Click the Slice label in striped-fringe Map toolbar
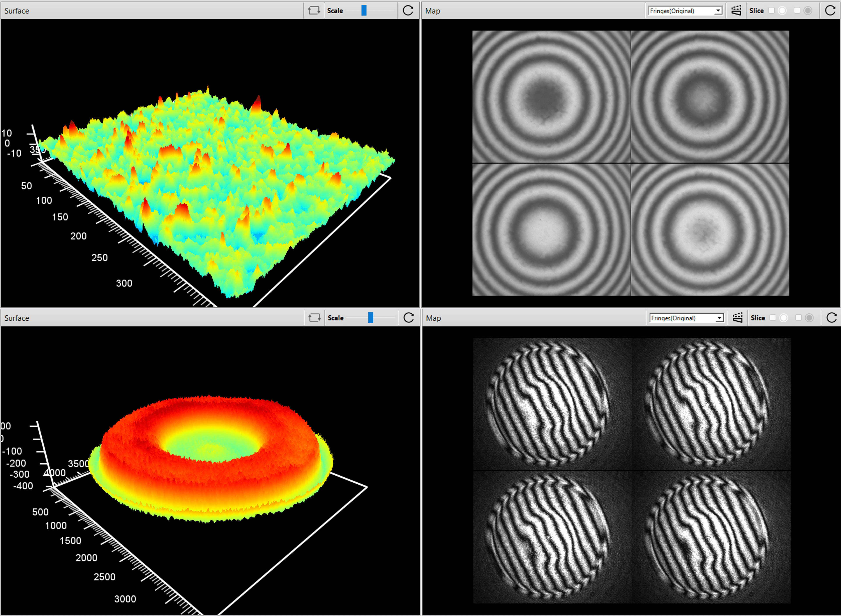Viewport: 841px width, 616px height. pyautogui.click(x=758, y=318)
